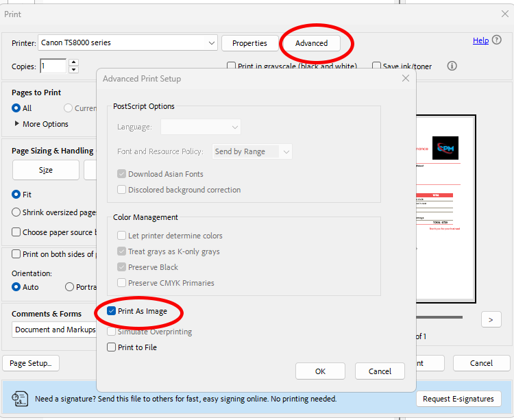The height and width of the screenshot is (420, 514).
Task: Click the next page arrow button
Action: click(x=491, y=319)
